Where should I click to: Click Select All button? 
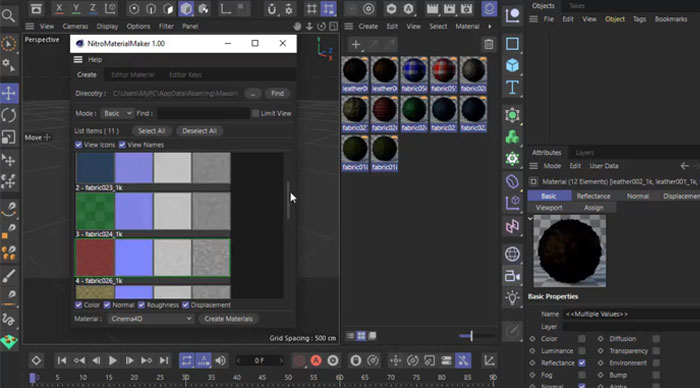click(151, 131)
